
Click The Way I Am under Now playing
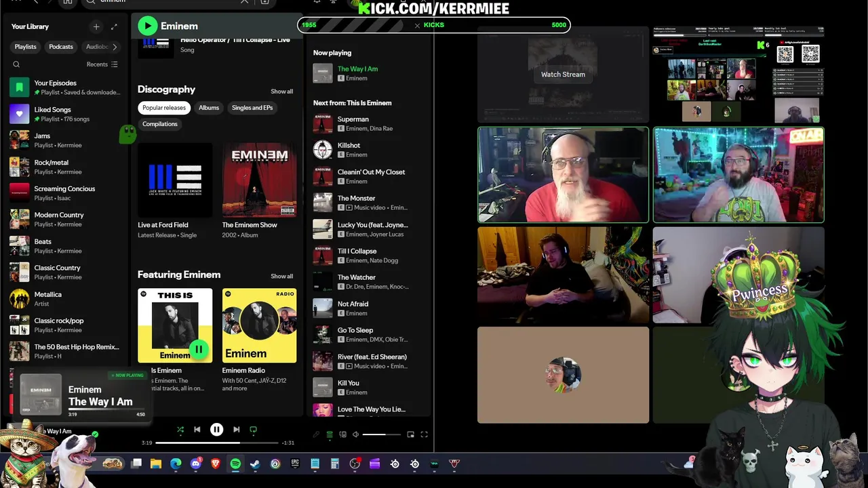click(357, 68)
